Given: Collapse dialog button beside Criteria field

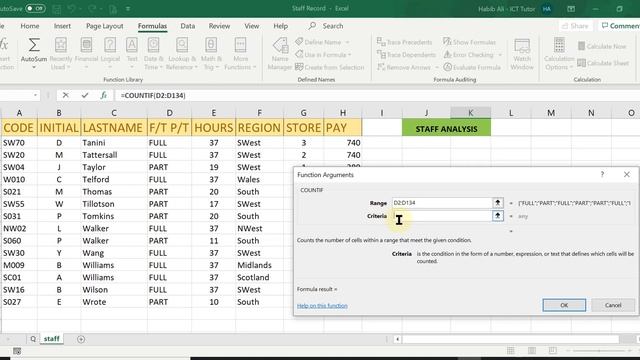Looking at the screenshot, I should pyautogui.click(x=498, y=216).
